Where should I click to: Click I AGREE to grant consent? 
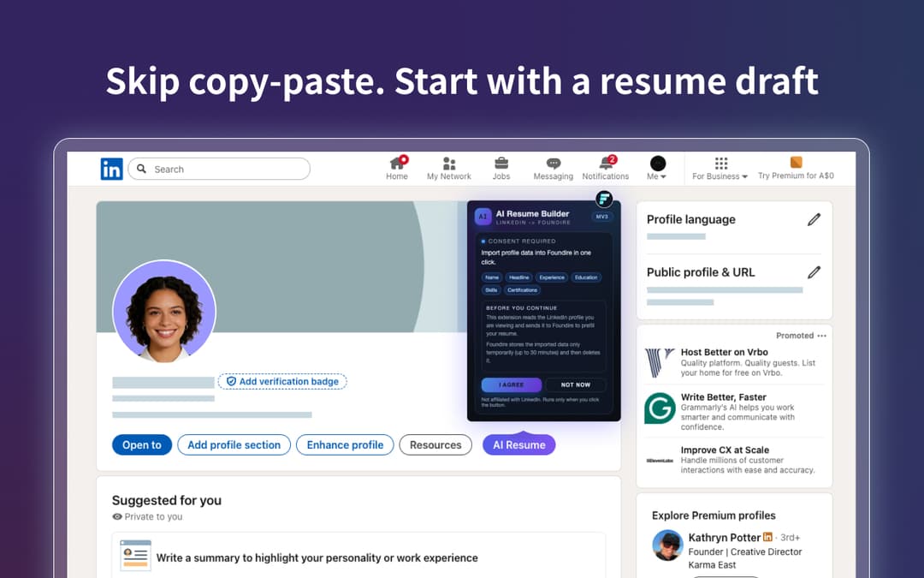[511, 384]
